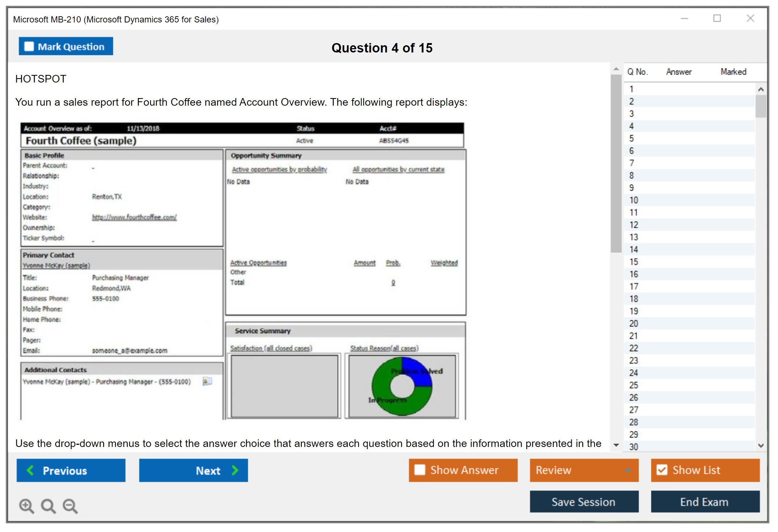Click the reset zoom magnifier icon
Image resolution: width=778 pixels, height=532 pixels.
48,506
